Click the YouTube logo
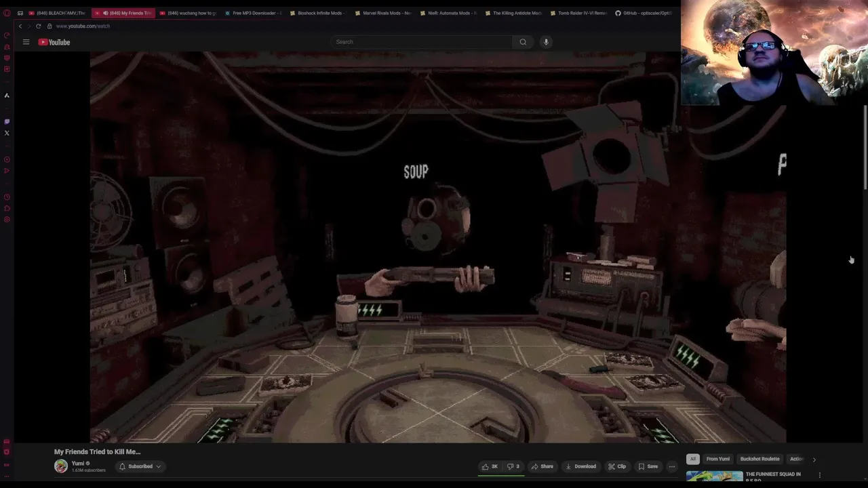 click(x=54, y=42)
